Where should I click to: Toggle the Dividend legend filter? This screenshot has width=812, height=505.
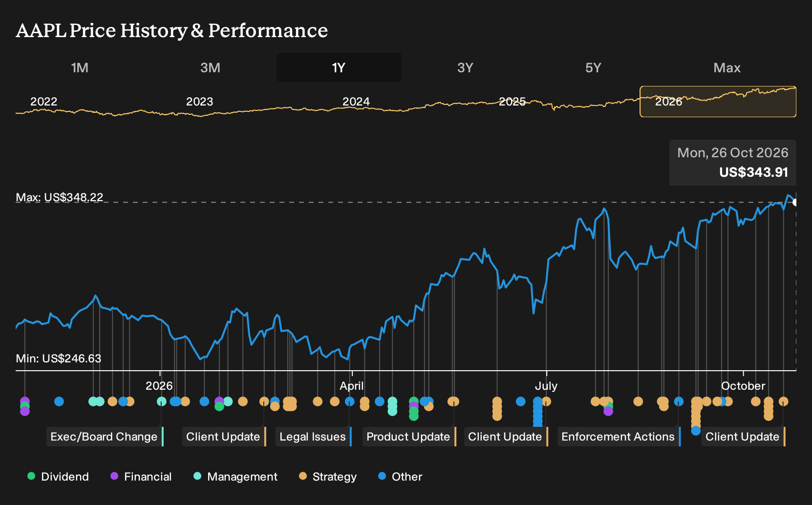coord(58,477)
